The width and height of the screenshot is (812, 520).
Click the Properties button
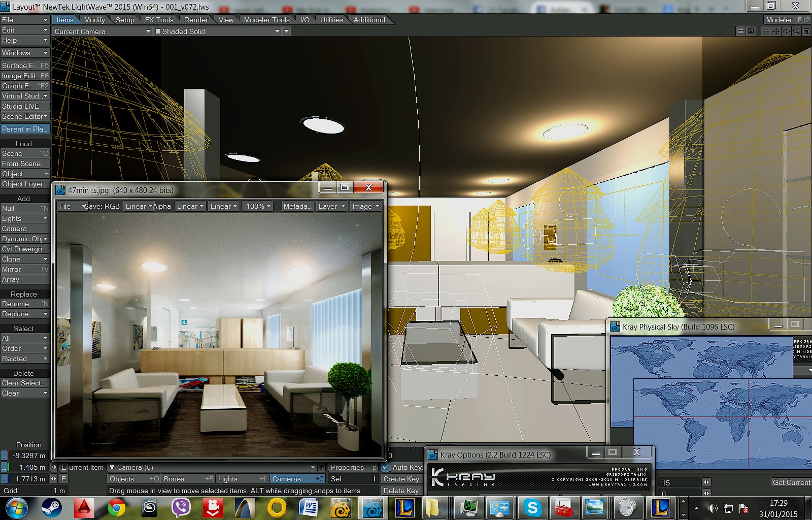pos(348,467)
